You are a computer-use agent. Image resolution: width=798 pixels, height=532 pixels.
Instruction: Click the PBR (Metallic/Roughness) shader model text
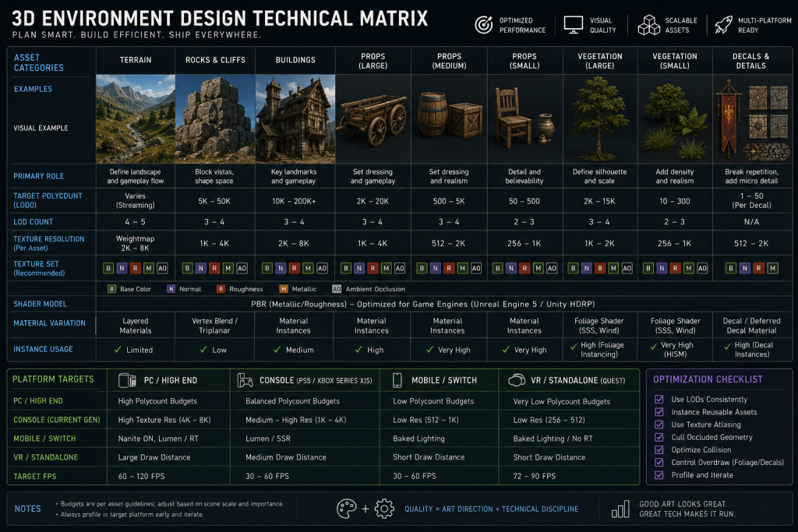423,304
